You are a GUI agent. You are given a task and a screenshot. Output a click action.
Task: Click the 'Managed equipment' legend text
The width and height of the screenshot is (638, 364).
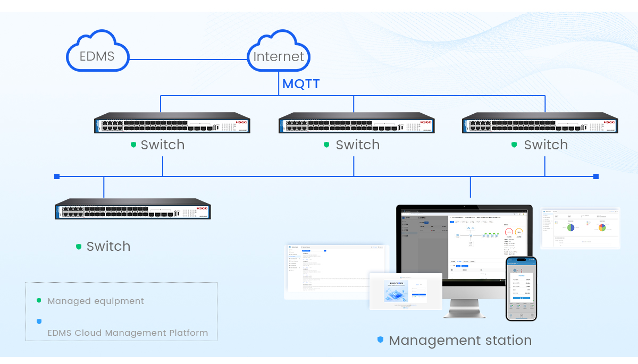[96, 301]
